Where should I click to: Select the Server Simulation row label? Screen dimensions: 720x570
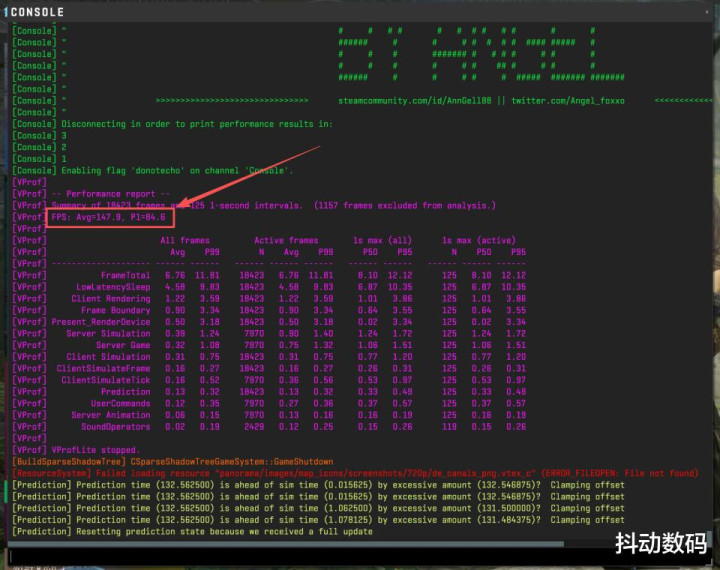coord(108,334)
